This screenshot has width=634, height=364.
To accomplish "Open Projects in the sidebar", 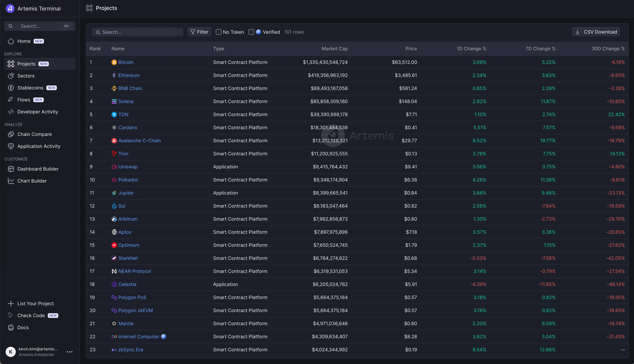I will pos(40,64).
